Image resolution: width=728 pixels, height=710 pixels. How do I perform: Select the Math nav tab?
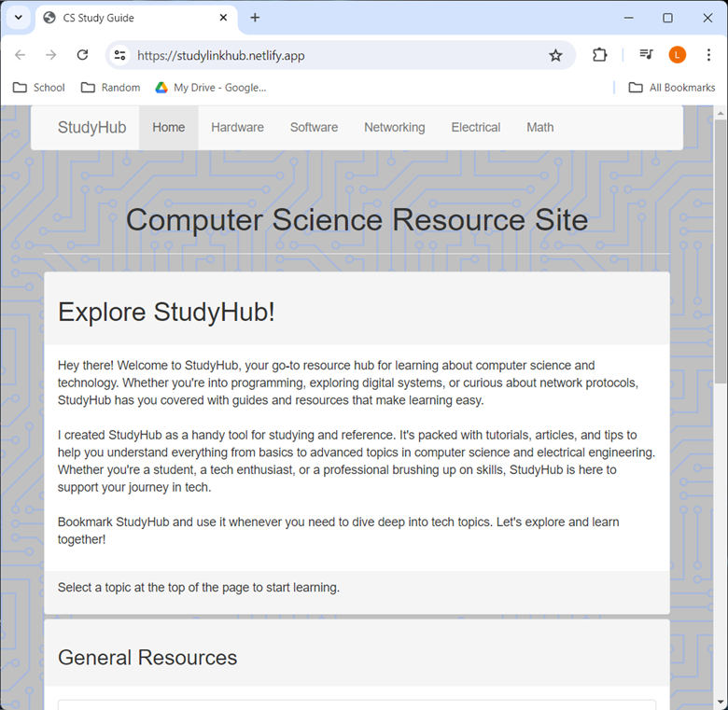[539, 128]
